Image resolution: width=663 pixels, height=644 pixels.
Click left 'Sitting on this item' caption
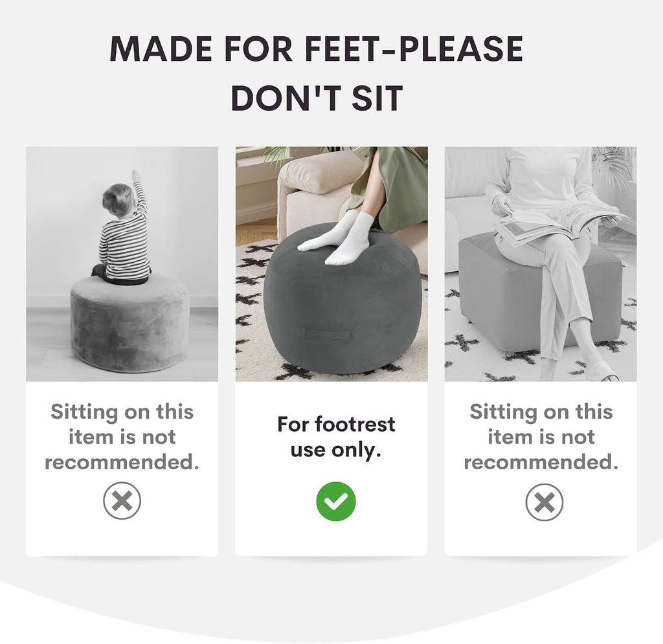click(x=122, y=436)
